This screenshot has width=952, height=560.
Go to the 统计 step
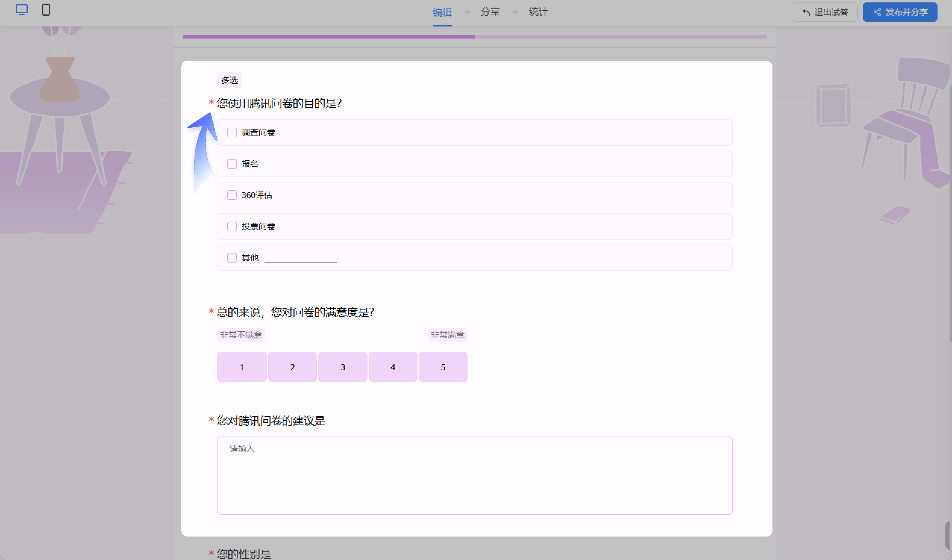pyautogui.click(x=538, y=12)
